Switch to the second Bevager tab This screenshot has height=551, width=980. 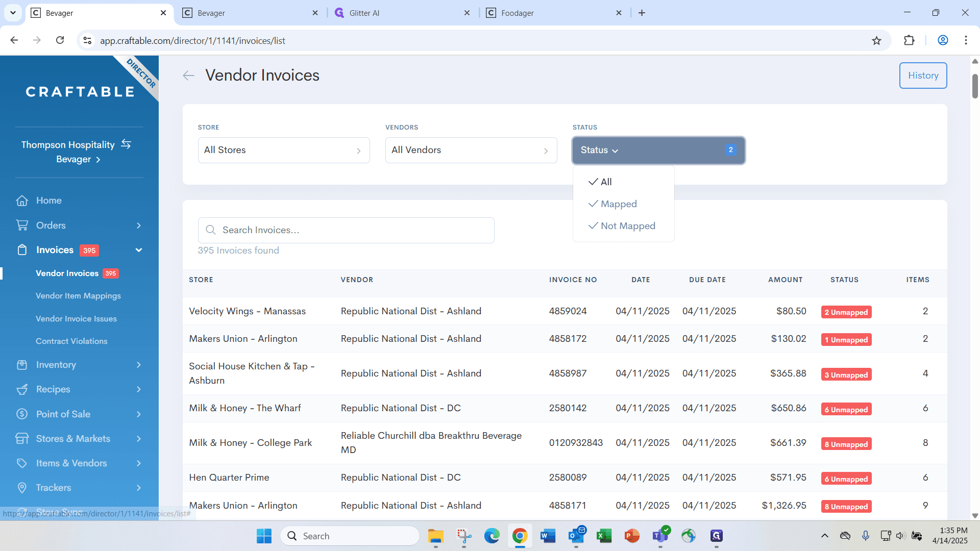pos(250,13)
